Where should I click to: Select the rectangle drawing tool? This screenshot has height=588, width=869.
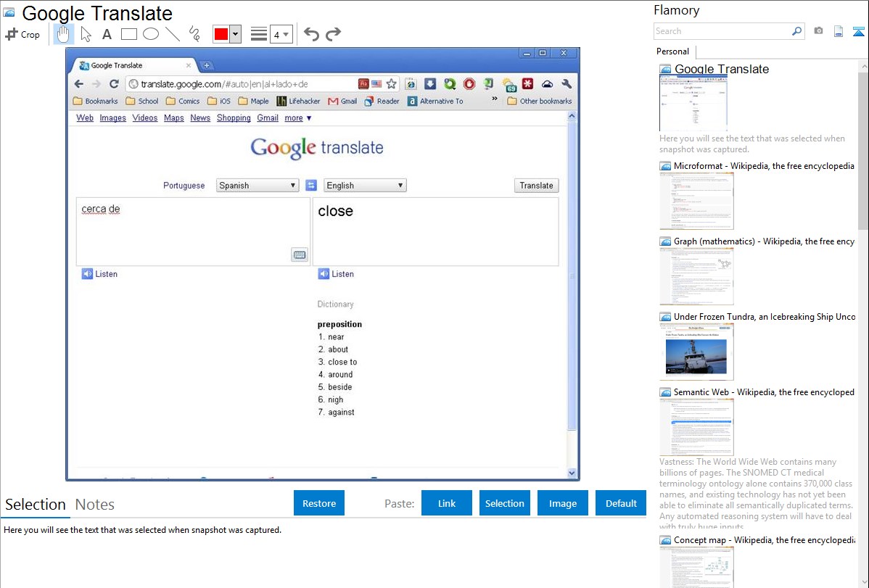(x=128, y=34)
